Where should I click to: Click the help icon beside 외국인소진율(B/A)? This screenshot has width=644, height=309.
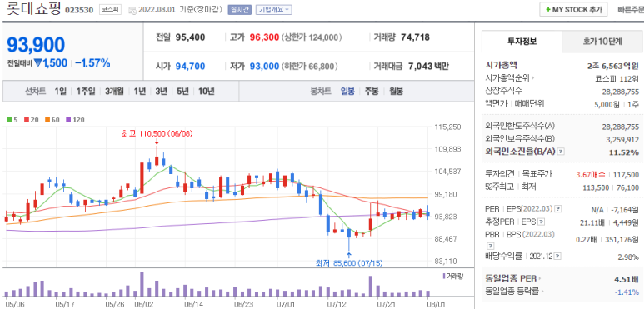561,152
